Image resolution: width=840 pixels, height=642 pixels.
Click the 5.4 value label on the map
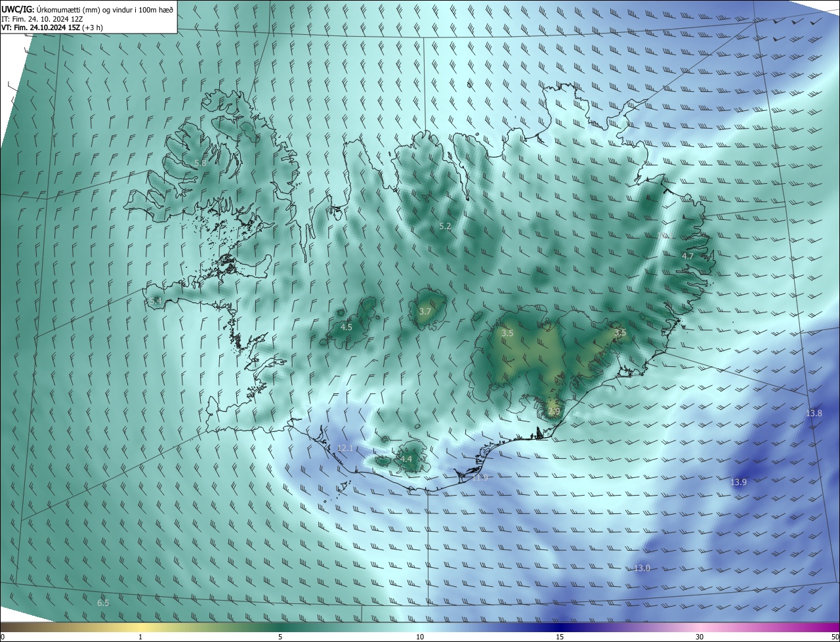coord(155,301)
